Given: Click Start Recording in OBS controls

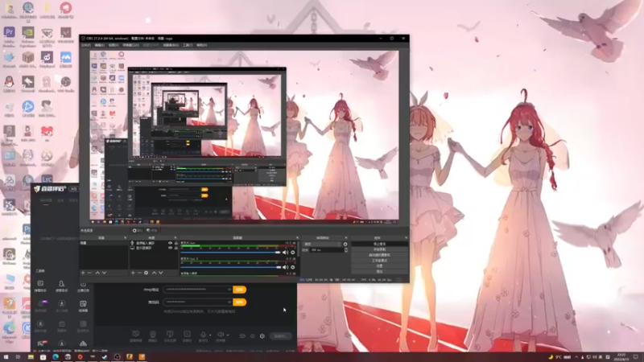Looking at the screenshot, I should click(x=379, y=249).
